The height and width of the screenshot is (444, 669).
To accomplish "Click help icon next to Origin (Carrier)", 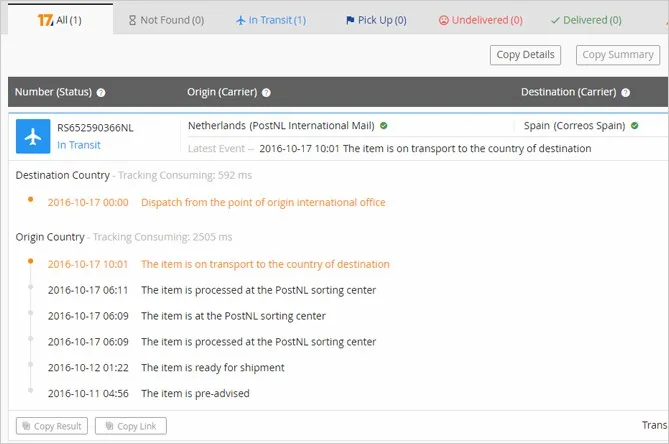I will pyautogui.click(x=266, y=93).
